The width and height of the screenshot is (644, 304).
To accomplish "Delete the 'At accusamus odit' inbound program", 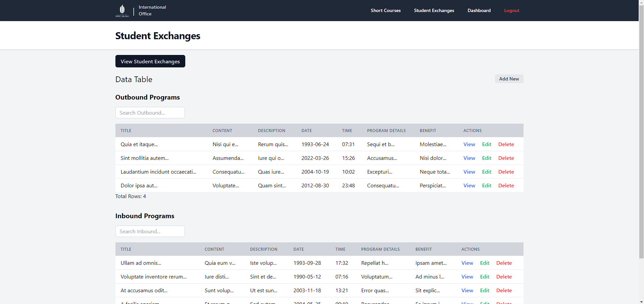I will [504, 290].
